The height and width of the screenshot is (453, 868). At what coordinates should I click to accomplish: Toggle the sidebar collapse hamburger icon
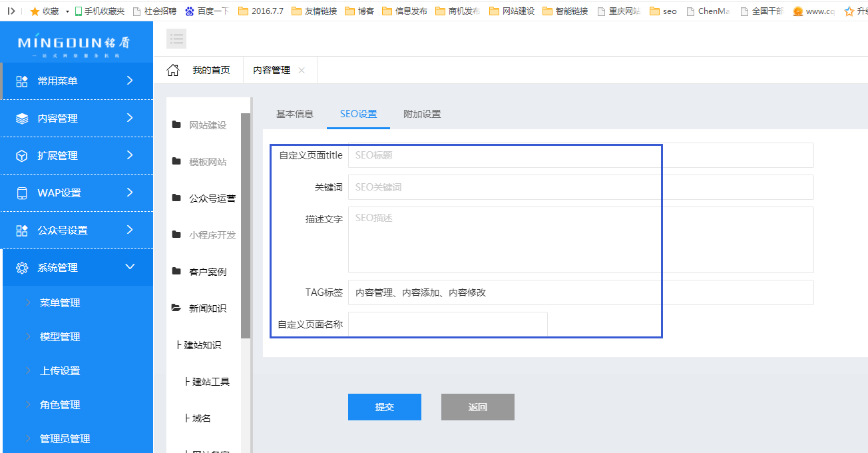tap(176, 39)
